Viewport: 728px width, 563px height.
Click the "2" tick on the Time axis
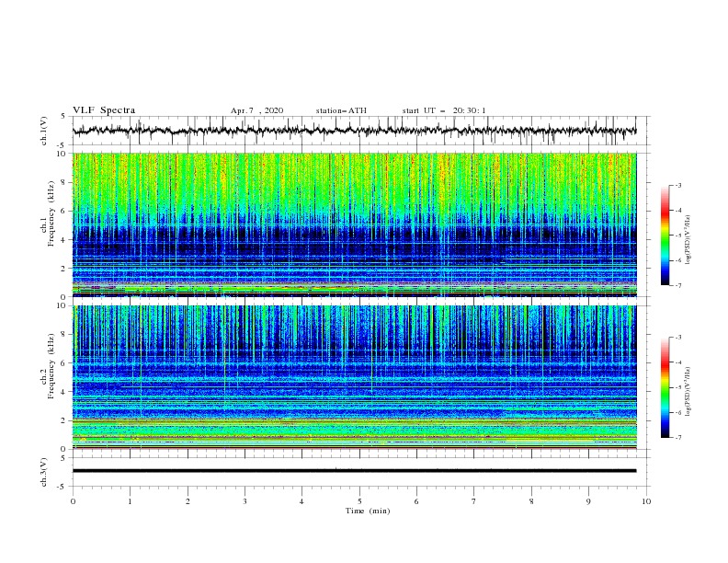click(x=188, y=501)
